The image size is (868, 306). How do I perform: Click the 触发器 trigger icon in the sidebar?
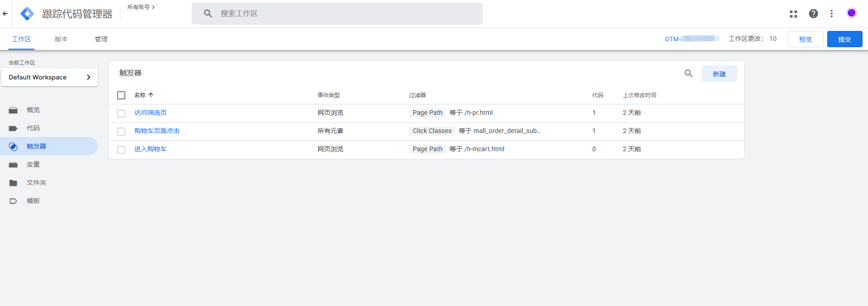pyautogui.click(x=13, y=147)
